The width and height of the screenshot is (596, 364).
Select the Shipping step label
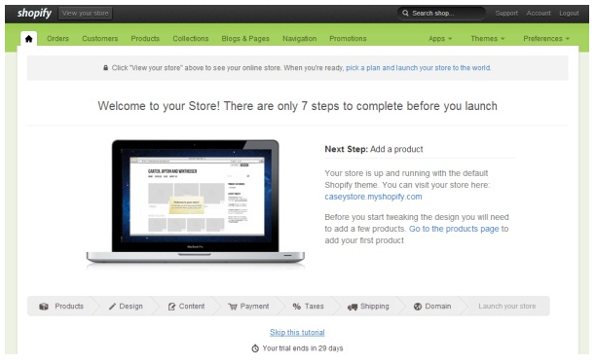pos(374,307)
